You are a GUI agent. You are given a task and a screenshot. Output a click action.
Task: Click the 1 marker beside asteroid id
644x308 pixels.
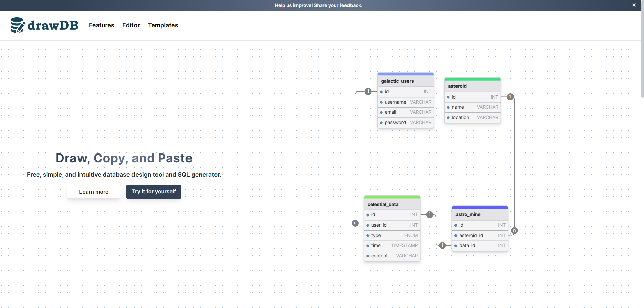tap(510, 97)
